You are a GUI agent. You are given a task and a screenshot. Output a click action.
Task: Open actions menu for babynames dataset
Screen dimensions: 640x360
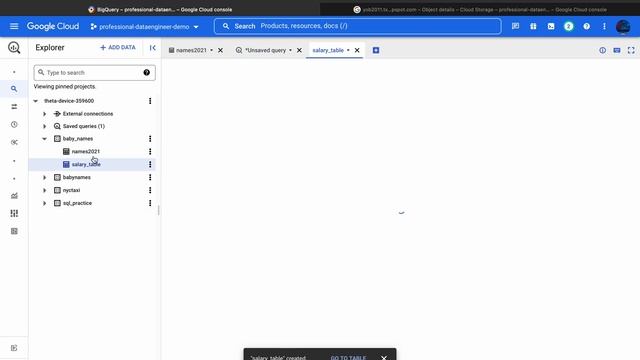[x=150, y=178]
